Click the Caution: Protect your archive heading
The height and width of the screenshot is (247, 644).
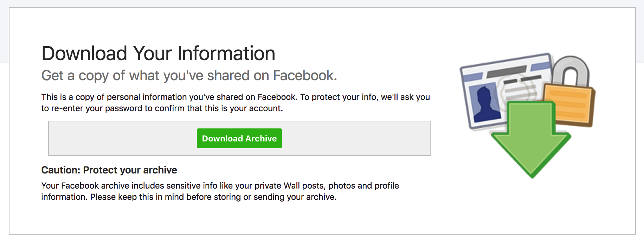pos(109,170)
